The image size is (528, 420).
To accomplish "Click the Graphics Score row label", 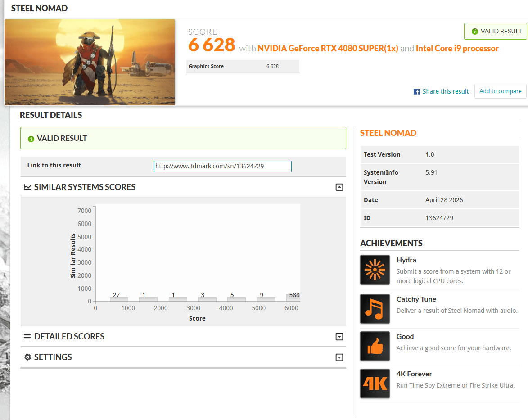I will pyautogui.click(x=206, y=66).
